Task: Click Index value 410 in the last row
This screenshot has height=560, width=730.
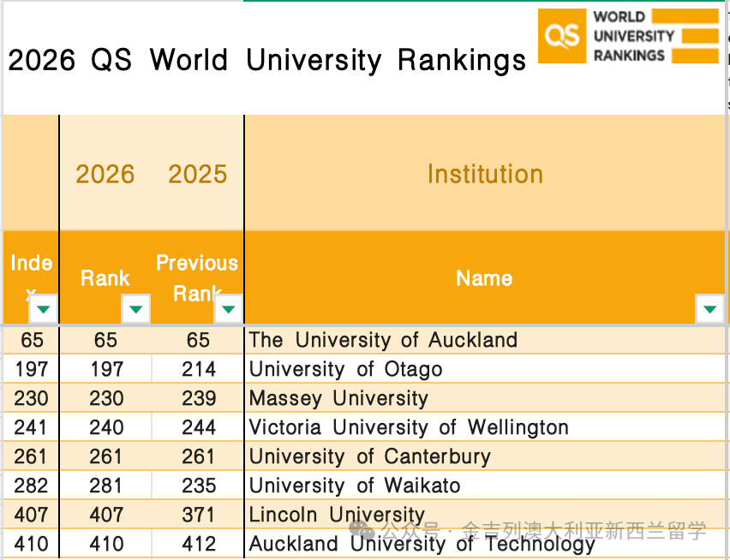Action: point(31,544)
